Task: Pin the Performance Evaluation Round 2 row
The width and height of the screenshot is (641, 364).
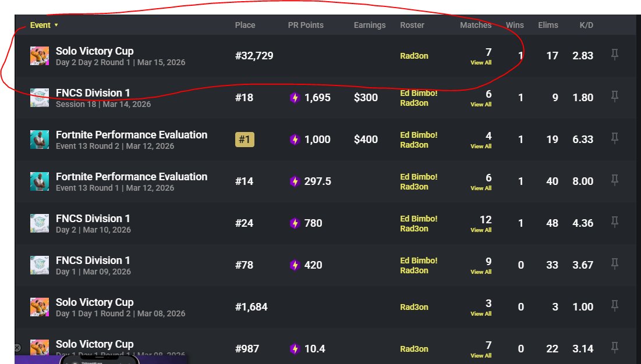Action: click(x=614, y=138)
